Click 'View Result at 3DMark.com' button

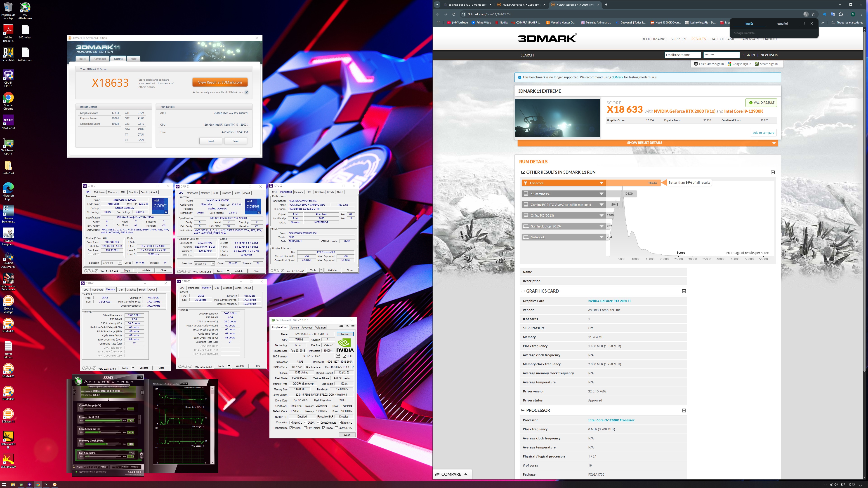[x=220, y=82]
